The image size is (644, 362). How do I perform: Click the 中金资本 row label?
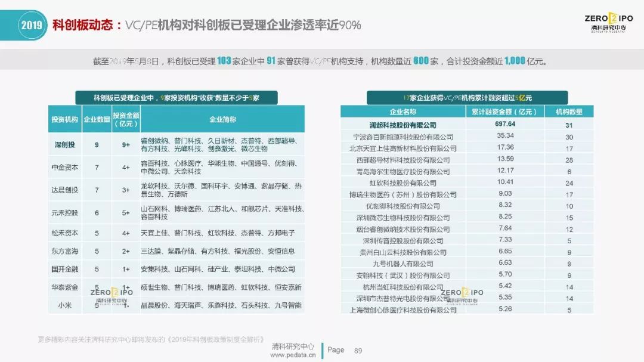64,168
